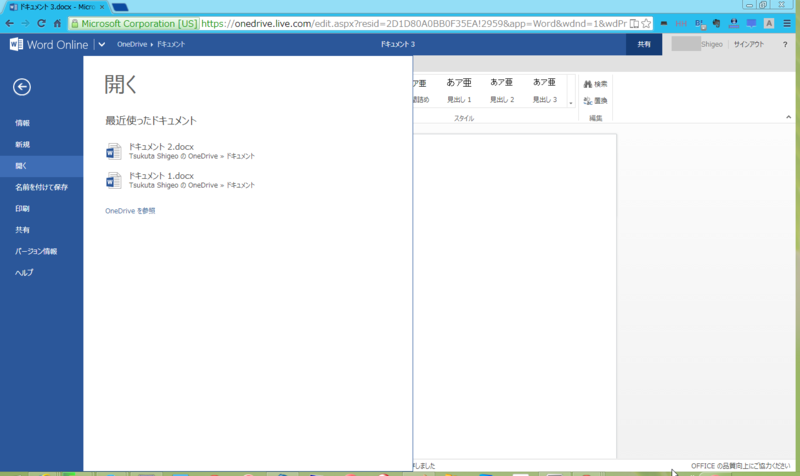Click the サインアウト link
Screen dimensions: 800x476
tap(748, 44)
